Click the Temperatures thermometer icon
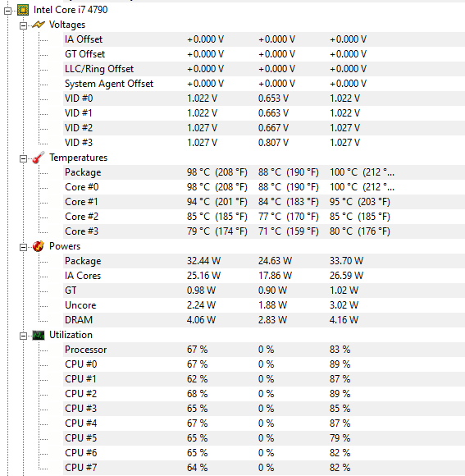Screen dimensions: 465x476 click(x=39, y=158)
